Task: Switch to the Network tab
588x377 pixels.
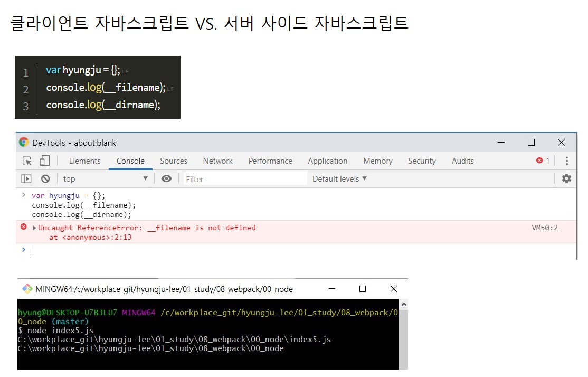Action: [217, 161]
